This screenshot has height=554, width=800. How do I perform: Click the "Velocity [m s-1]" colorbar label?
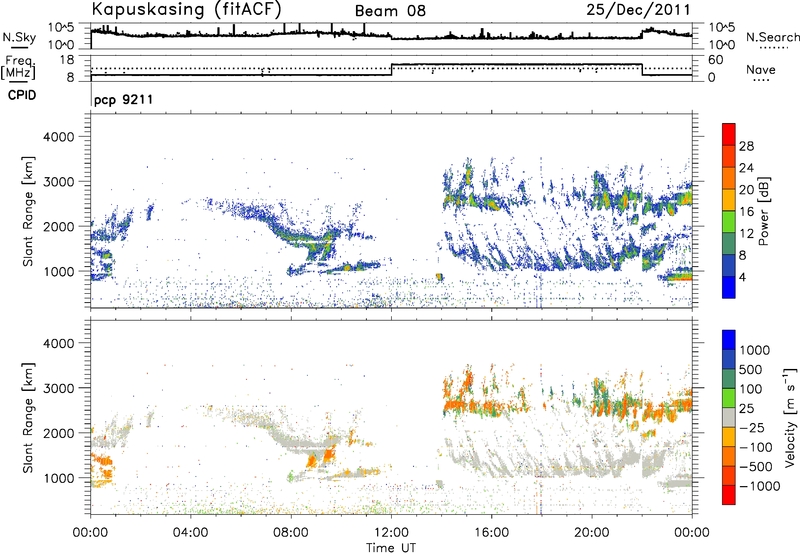click(790, 417)
